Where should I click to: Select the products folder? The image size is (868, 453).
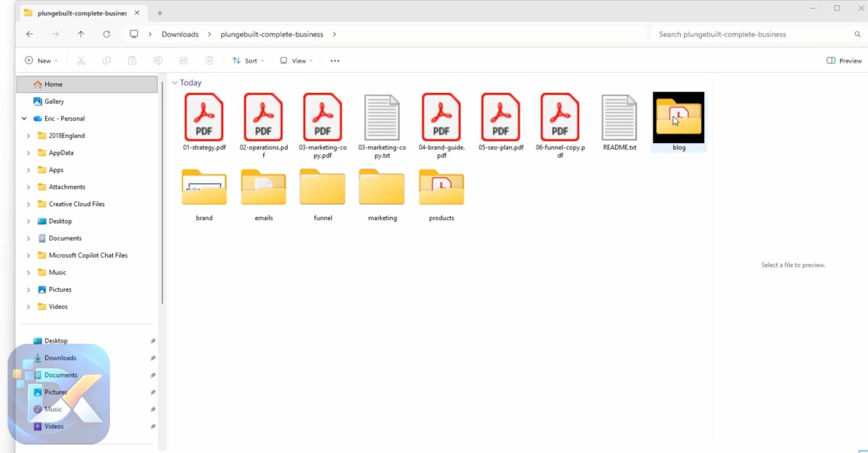pyautogui.click(x=441, y=195)
